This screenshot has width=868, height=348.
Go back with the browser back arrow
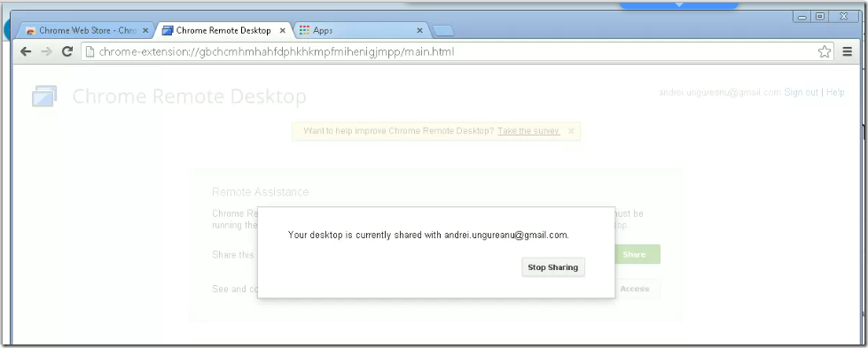point(26,51)
